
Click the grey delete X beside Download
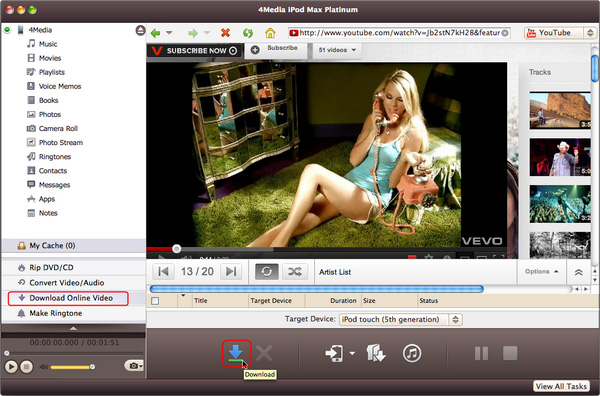(x=264, y=353)
